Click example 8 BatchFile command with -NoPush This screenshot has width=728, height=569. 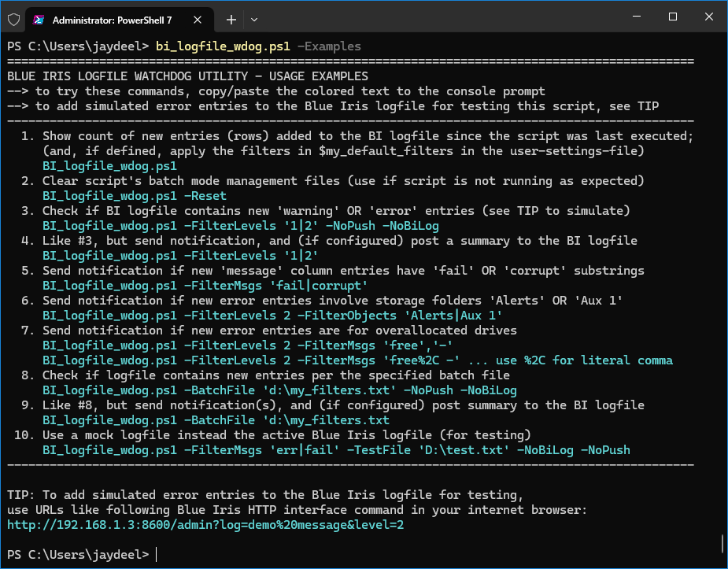pyautogui.click(x=280, y=390)
